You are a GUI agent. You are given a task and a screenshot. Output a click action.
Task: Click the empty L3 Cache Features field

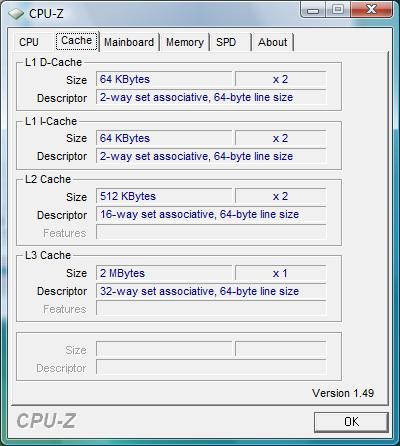tap(211, 309)
